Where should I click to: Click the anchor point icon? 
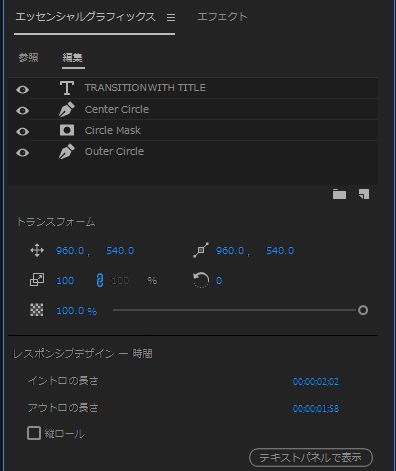coord(201,250)
